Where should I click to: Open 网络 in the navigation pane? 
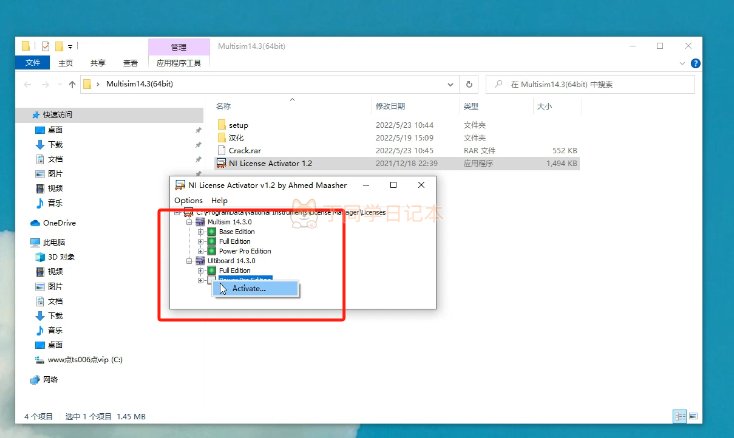pyautogui.click(x=50, y=380)
